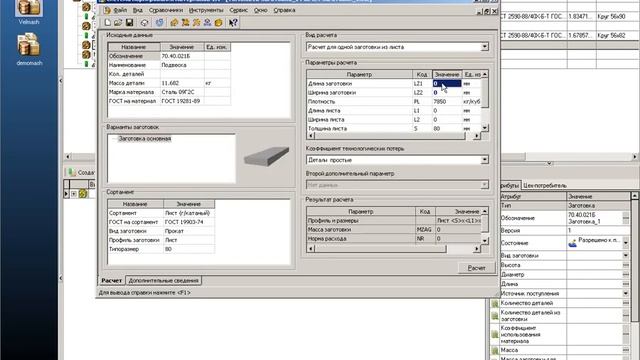The width and height of the screenshot is (640, 360).
Task: Click the ellipsis button for Высота attribute
Action: coord(626,265)
